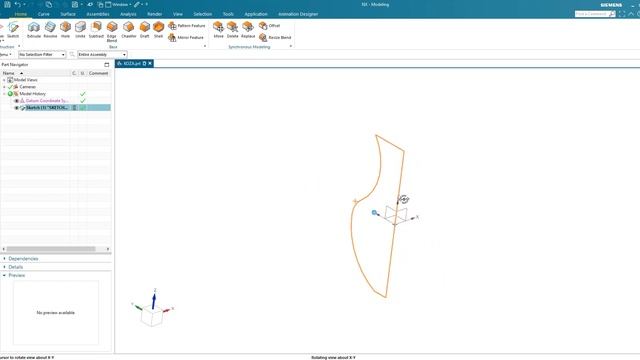
Task: Expand the Cameras tree node
Action: click(4, 87)
